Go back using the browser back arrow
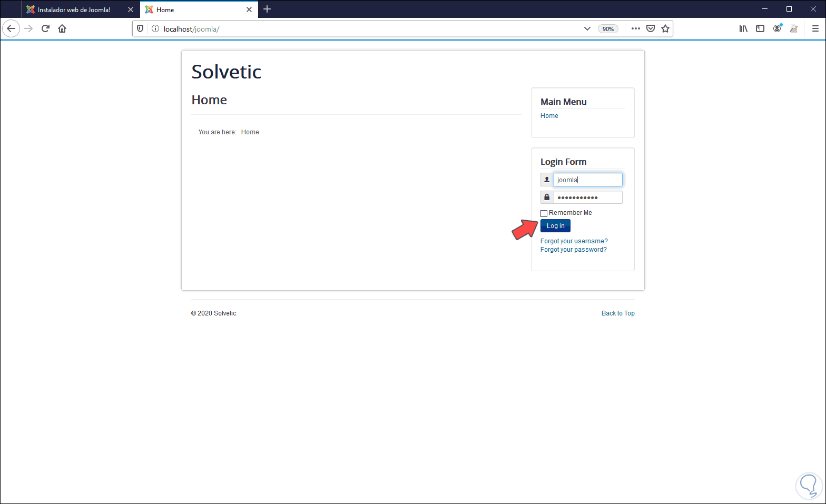 [x=11, y=28]
